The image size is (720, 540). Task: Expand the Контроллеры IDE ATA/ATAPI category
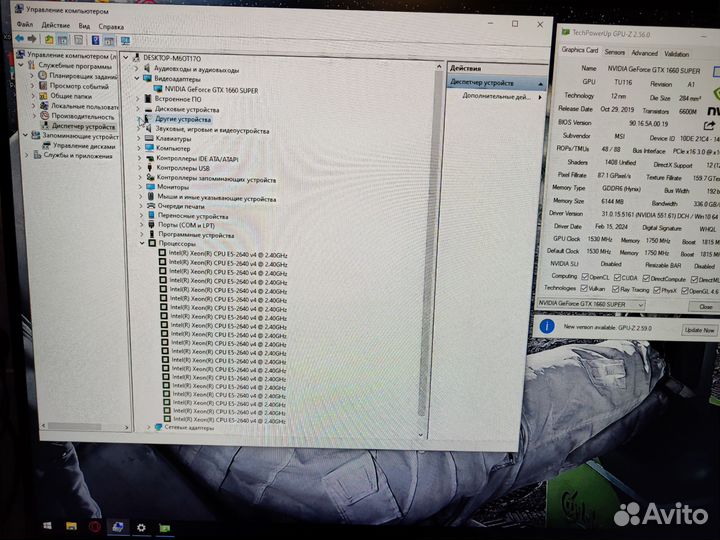click(140, 158)
